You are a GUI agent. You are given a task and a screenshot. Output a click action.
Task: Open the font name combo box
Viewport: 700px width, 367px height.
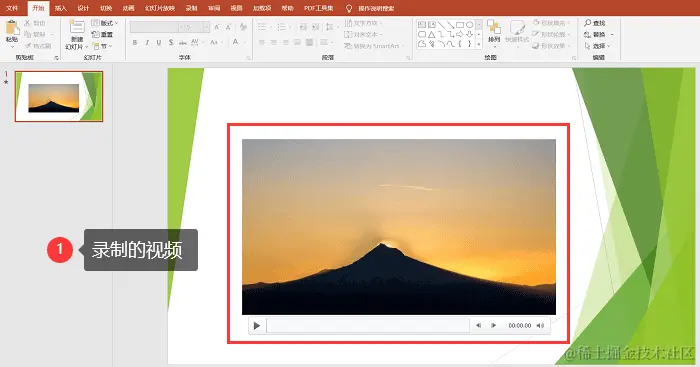click(x=154, y=27)
